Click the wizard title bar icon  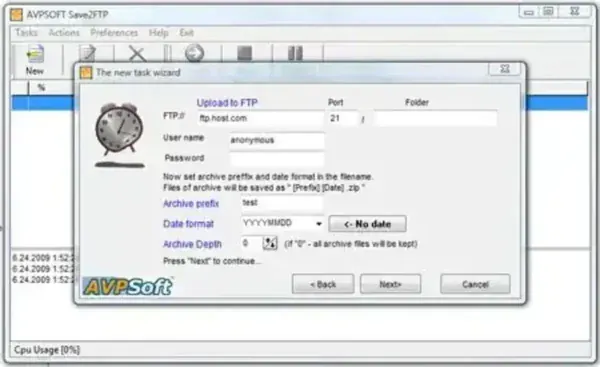click(x=86, y=72)
